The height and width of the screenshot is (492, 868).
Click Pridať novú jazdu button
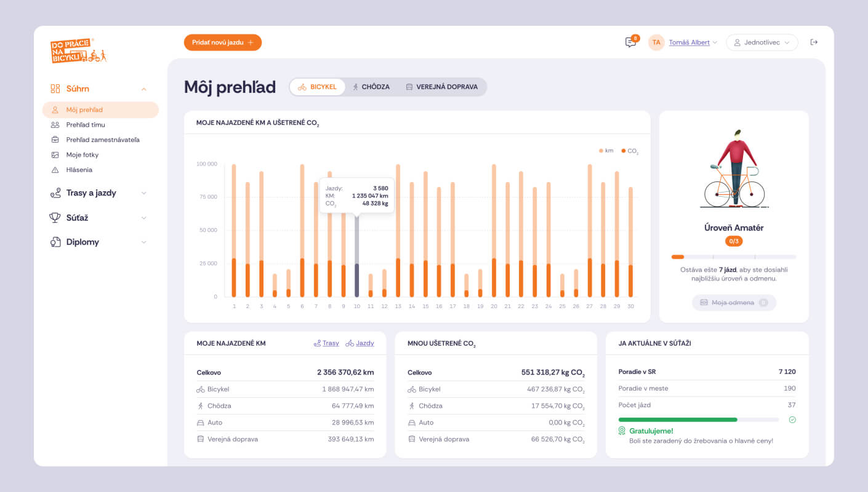pyautogui.click(x=222, y=42)
